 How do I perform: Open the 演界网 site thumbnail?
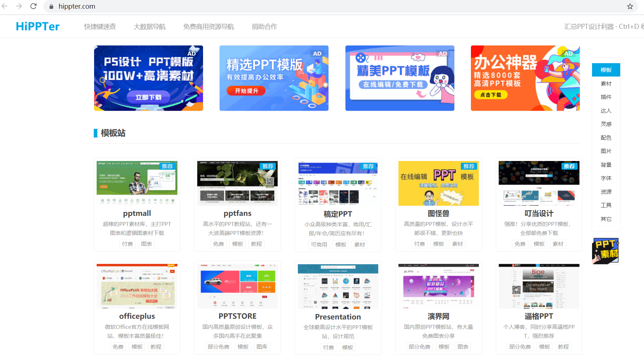pos(438,286)
